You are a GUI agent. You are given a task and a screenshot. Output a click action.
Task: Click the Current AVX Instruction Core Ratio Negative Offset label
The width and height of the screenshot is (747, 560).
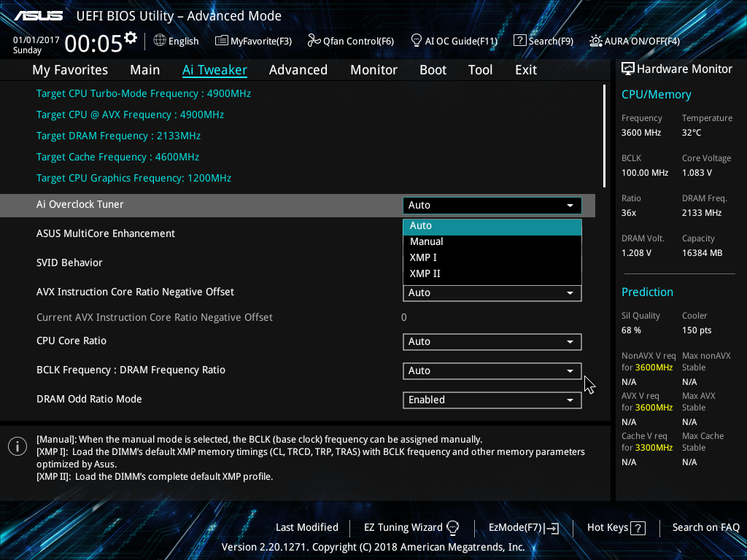click(155, 318)
